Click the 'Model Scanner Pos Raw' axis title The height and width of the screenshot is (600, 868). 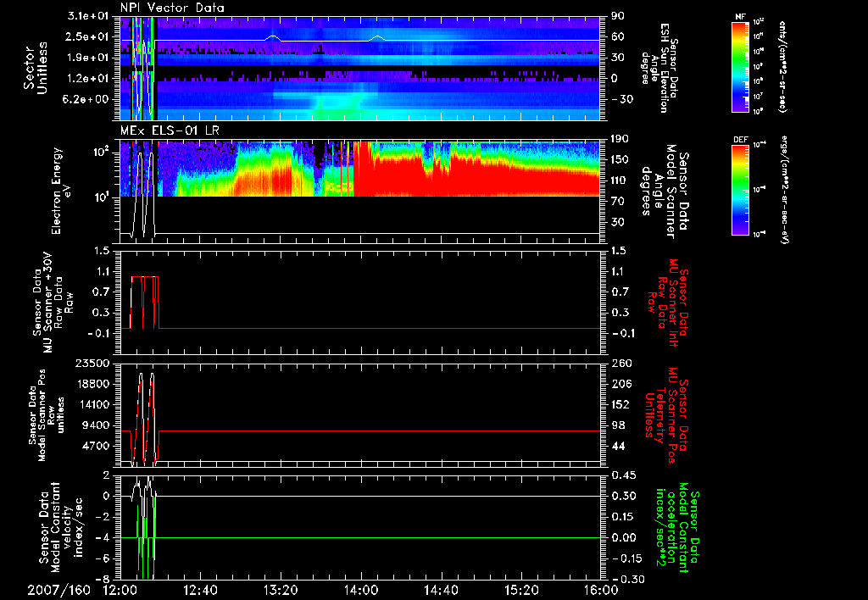47,415
